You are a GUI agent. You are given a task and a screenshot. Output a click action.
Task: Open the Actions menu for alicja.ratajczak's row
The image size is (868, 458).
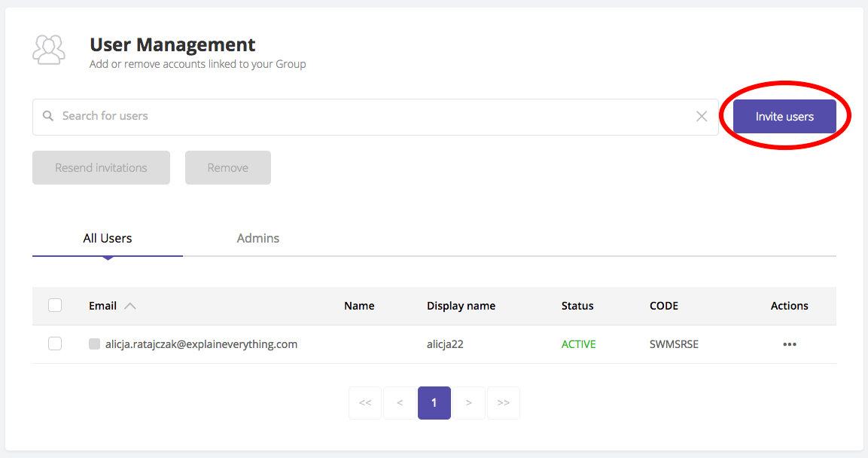(789, 343)
